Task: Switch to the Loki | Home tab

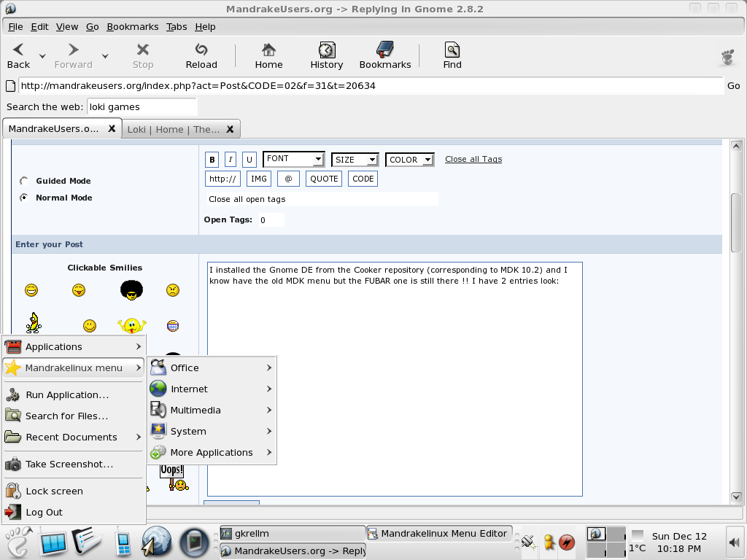Action: coord(174,129)
